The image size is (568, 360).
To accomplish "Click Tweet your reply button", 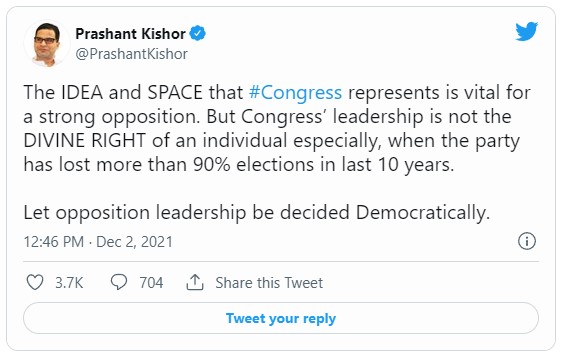I will point(281,318).
